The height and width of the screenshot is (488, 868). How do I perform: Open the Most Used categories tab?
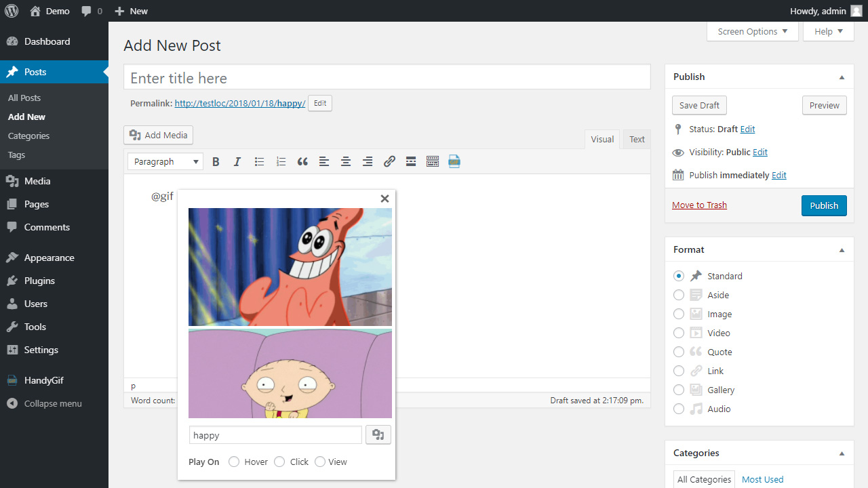click(762, 479)
